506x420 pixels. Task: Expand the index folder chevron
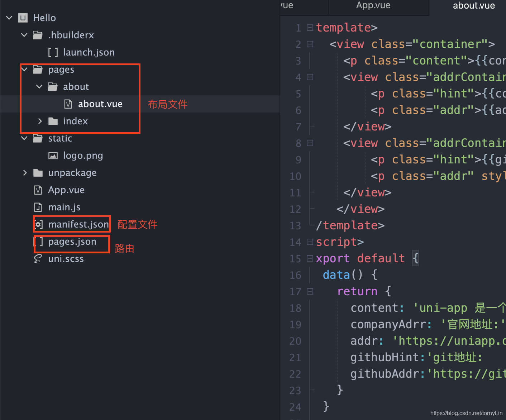[40, 121]
